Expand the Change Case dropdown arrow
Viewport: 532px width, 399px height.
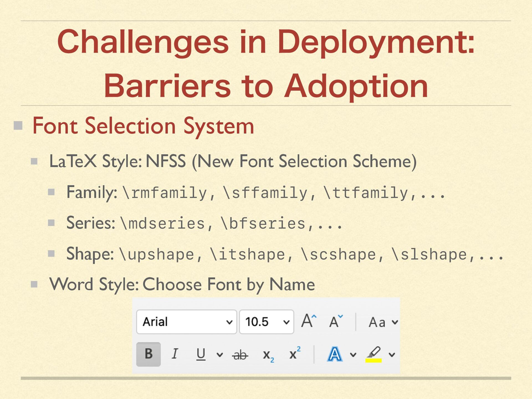[395, 322]
